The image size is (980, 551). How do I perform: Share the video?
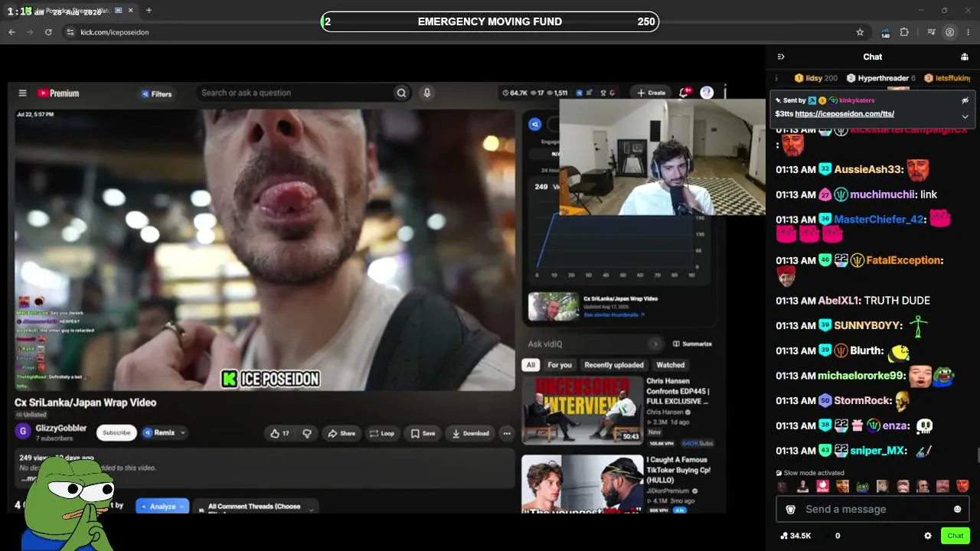coord(341,433)
